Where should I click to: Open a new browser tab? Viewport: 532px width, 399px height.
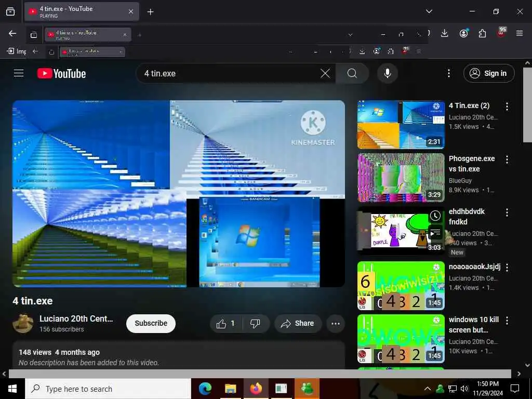[150, 12]
